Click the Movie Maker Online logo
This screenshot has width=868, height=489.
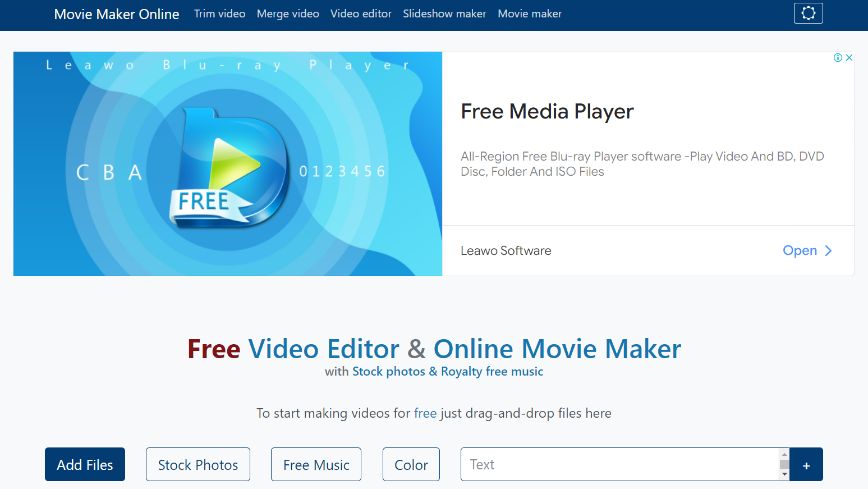click(x=117, y=14)
